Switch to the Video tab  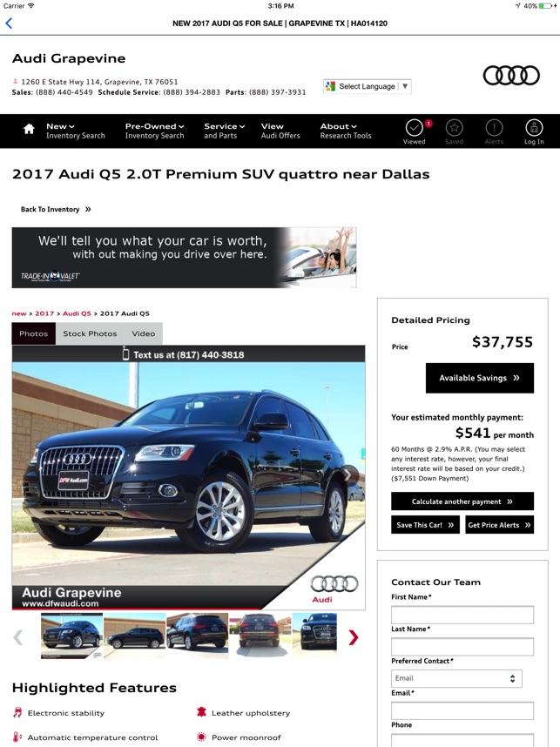click(144, 333)
